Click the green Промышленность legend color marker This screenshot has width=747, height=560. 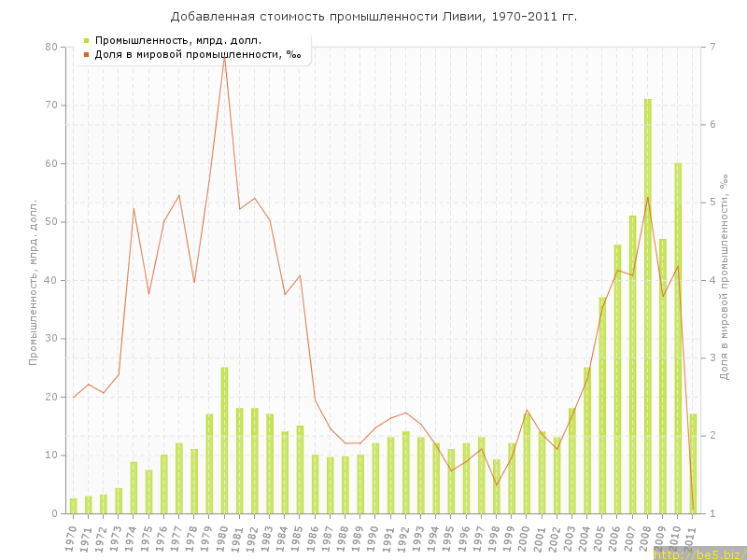[x=87, y=40]
